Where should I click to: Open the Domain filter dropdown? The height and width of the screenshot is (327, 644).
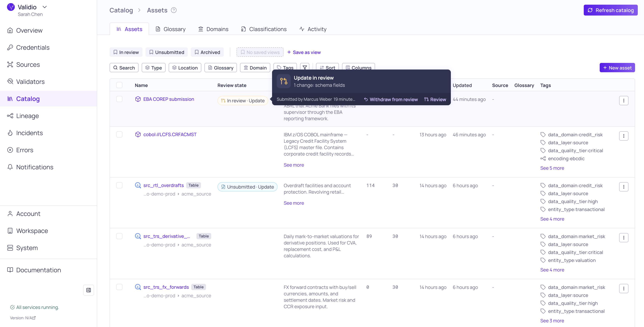click(255, 68)
